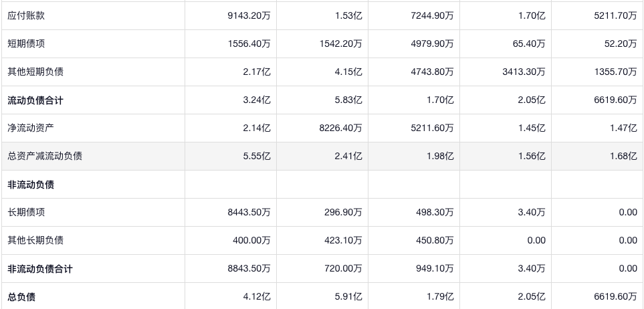Click the 9143.20万 accounts payable value

[x=249, y=15]
